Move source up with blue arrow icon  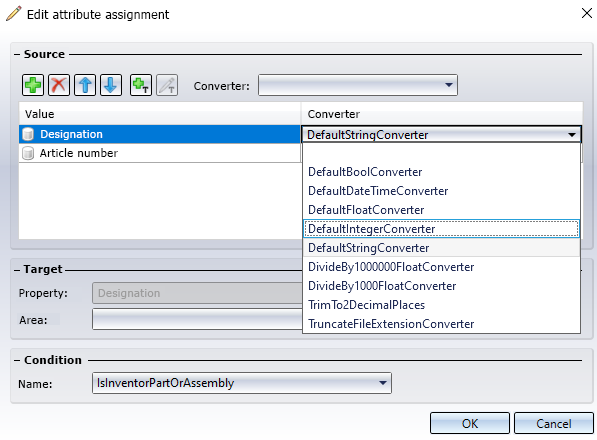point(85,85)
